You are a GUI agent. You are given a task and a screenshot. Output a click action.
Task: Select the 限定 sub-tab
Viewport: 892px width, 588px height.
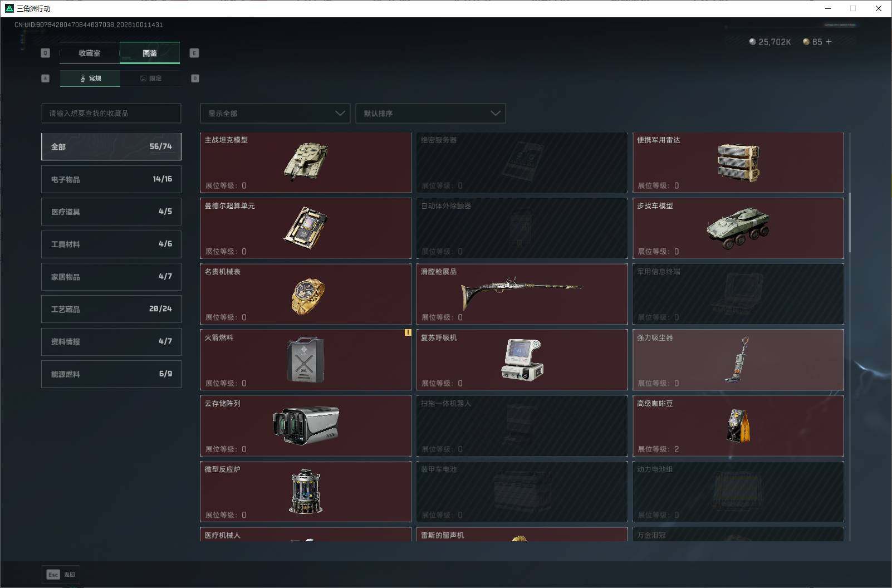coord(150,79)
